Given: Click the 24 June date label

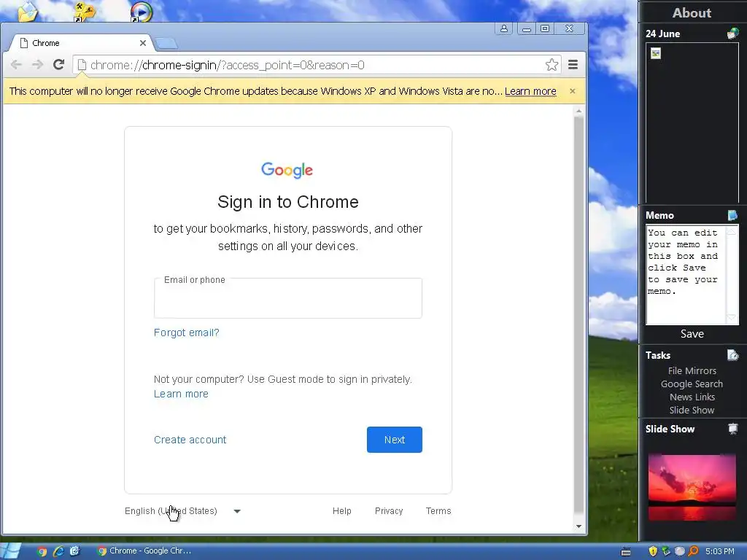Looking at the screenshot, I should click(x=662, y=34).
